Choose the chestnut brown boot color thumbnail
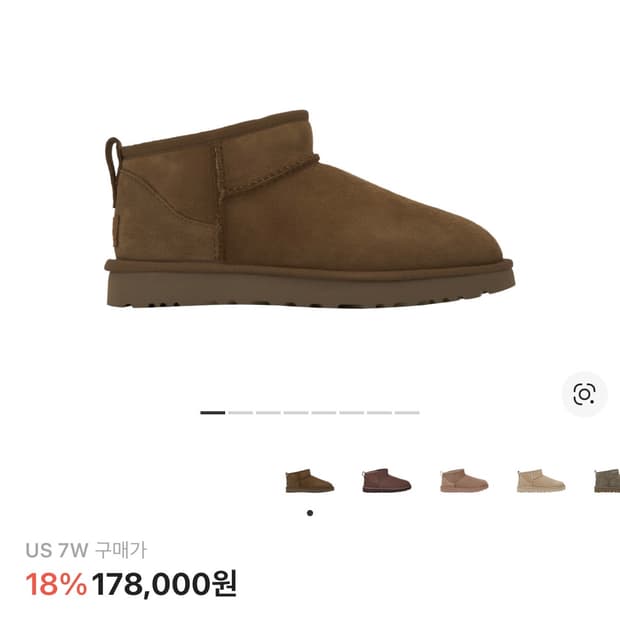Viewport: 620px width, 620px height. tap(310, 480)
